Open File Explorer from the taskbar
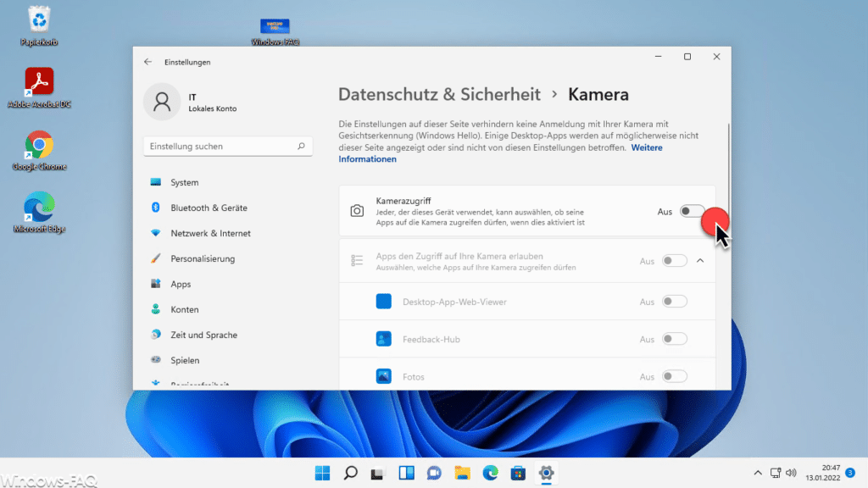868x488 pixels. click(x=462, y=473)
